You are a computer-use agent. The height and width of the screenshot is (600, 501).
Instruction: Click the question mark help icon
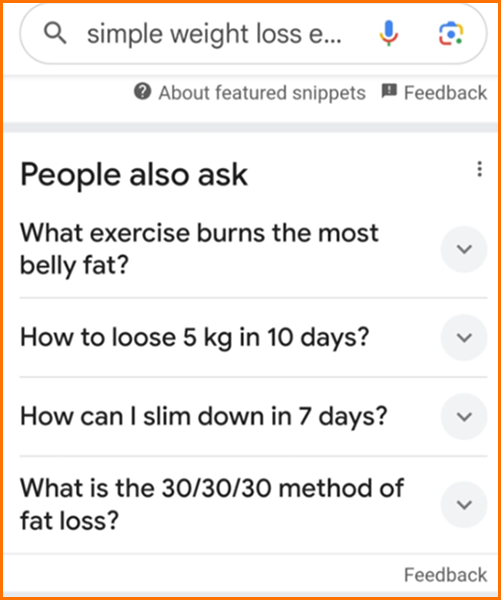142,92
